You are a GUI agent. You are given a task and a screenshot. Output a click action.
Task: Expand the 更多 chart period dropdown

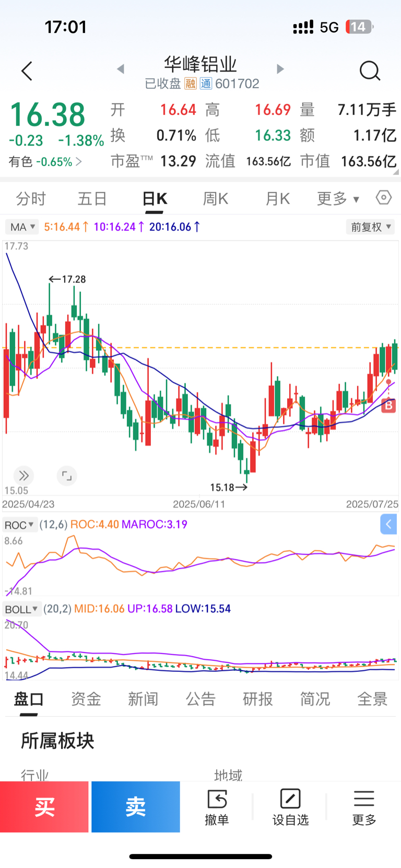click(338, 198)
